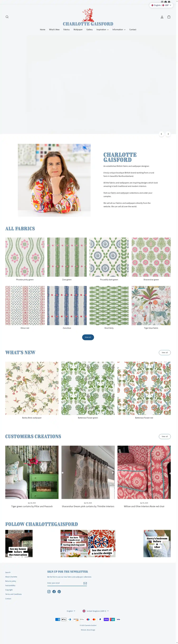
Task: Go to next hero slide arrow
Action: [x=168, y=134]
